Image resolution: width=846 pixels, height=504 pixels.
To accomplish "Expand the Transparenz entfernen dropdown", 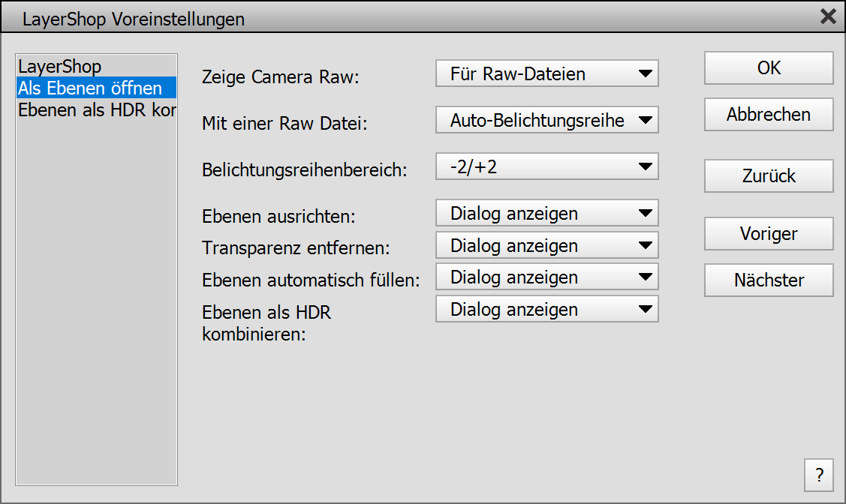I will pos(546,246).
